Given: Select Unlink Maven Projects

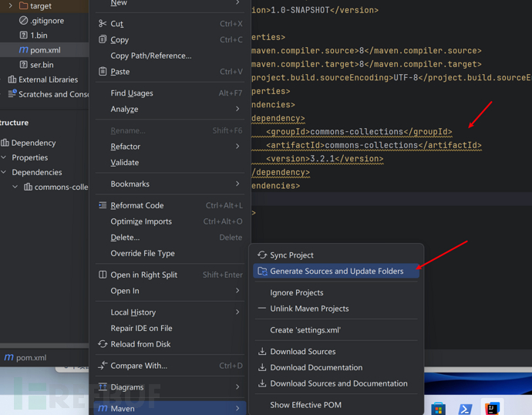Looking at the screenshot, I should [x=309, y=309].
